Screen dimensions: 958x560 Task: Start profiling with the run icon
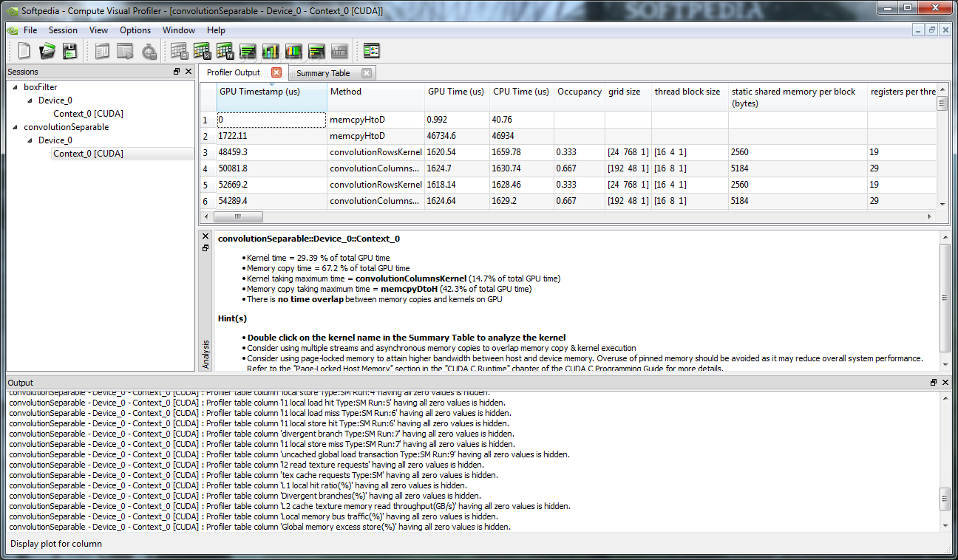(x=126, y=51)
